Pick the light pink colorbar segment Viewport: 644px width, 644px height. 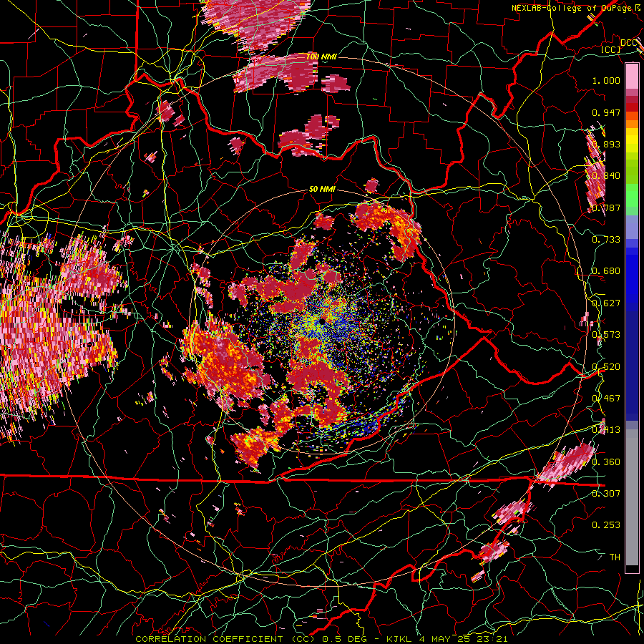tap(632, 77)
